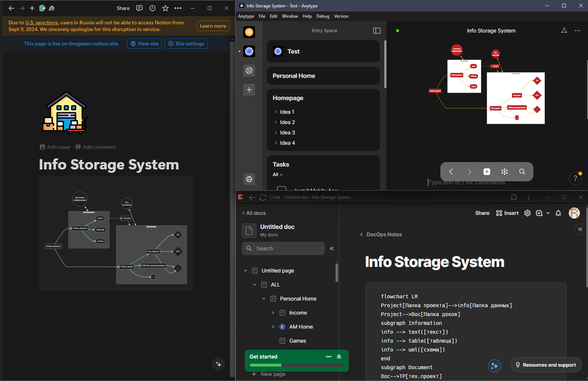Click the Notion updates clock icon
588x381 pixels.
pos(152,8)
